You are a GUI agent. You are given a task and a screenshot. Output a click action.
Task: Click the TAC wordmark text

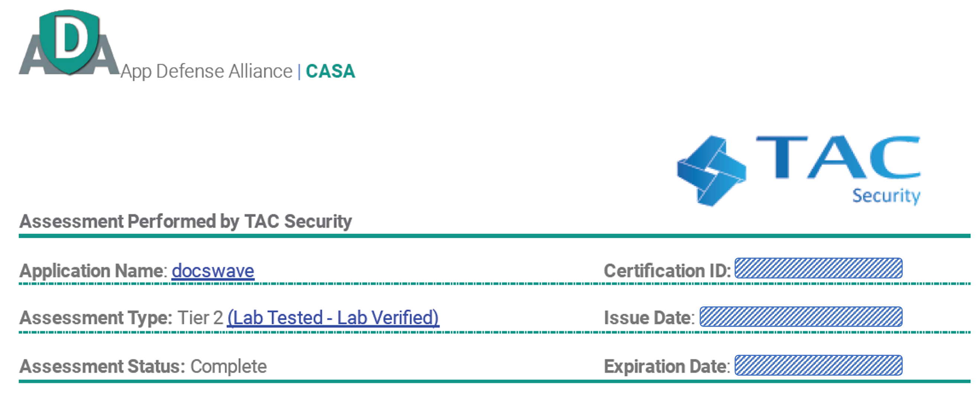coord(838,157)
